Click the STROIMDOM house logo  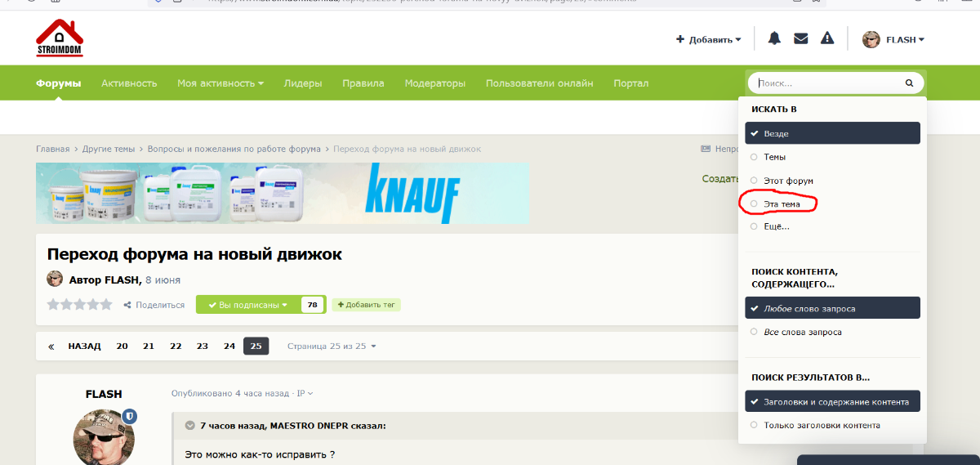click(60, 38)
